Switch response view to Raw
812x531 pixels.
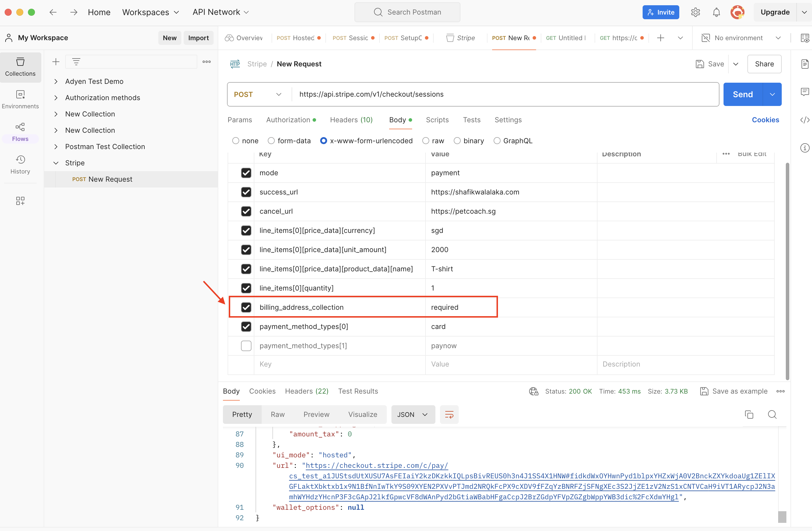(277, 414)
